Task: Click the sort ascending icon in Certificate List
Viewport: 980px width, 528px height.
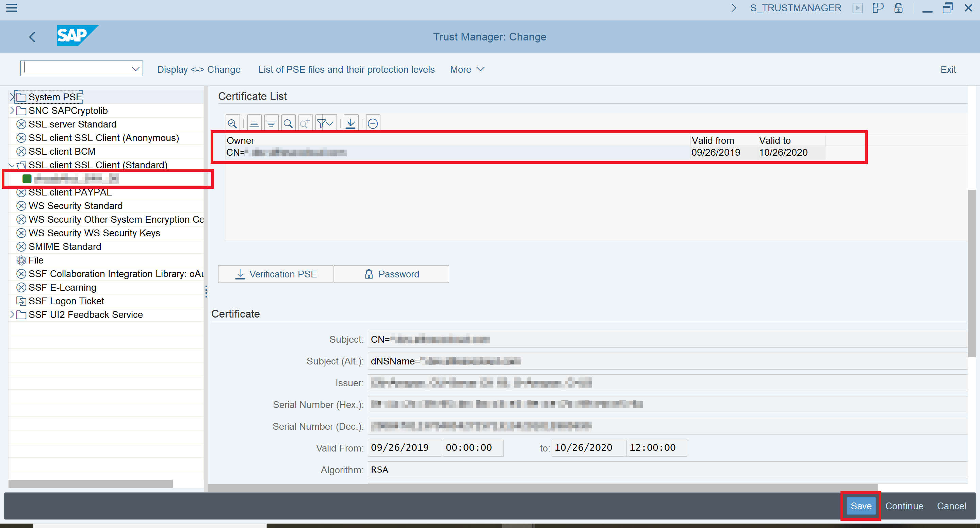Action: pyautogui.click(x=254, y=122)
